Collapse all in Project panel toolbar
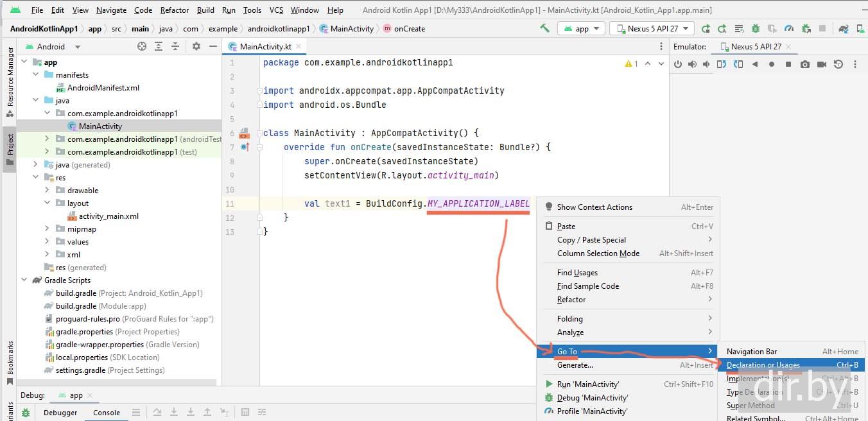The image size is (868, 421). coord(174,46)
